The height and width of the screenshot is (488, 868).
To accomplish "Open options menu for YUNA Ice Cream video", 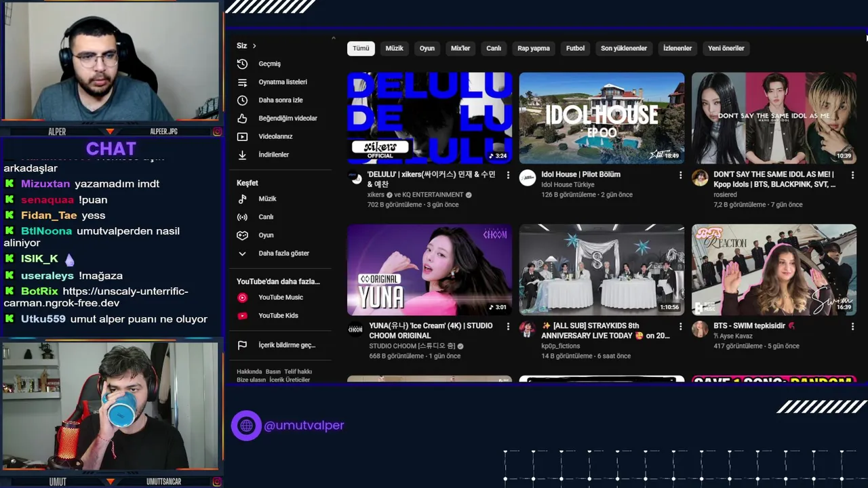I will pyautogui.click(x=508, y=327).
